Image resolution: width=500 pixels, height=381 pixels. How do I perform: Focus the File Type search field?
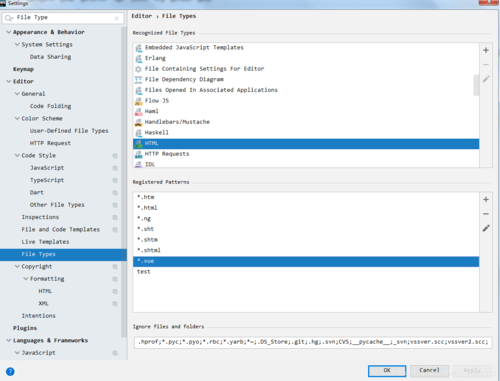(63, 18)
